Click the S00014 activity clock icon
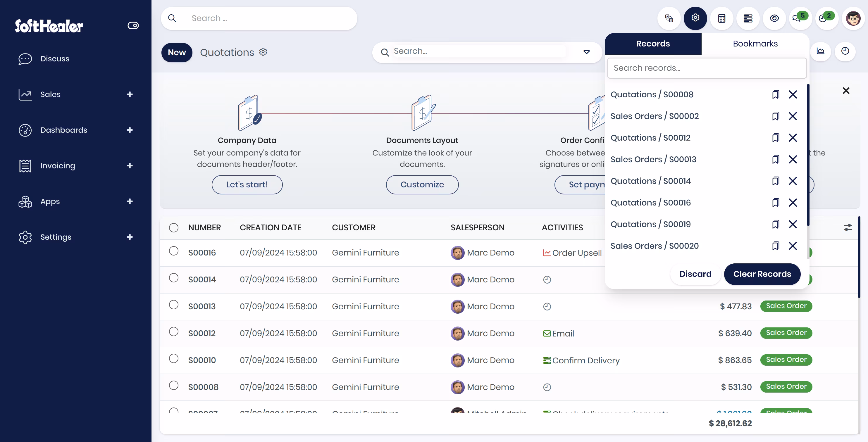The width and height of the screenshot is (868, 442). tap(547, 280)
